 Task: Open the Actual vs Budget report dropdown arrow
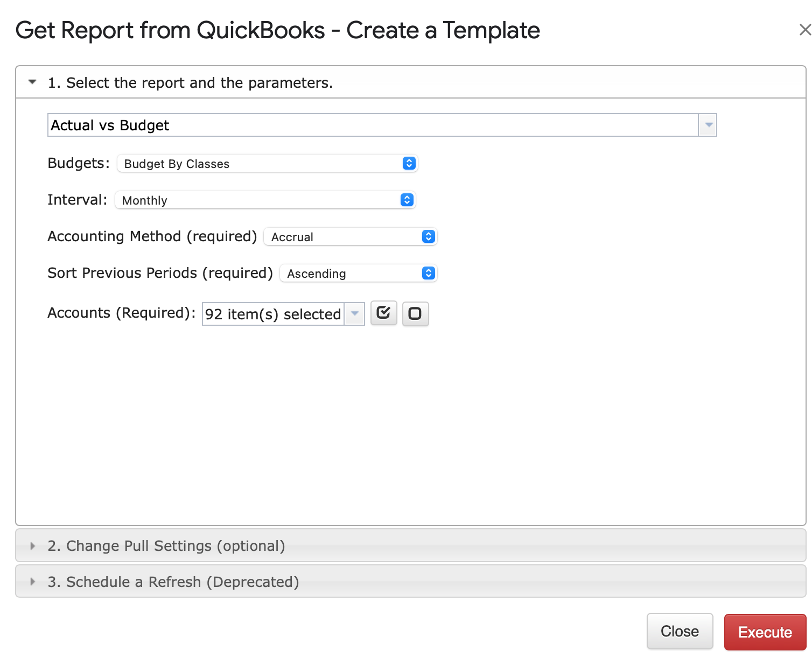click(x=708, y=125)
